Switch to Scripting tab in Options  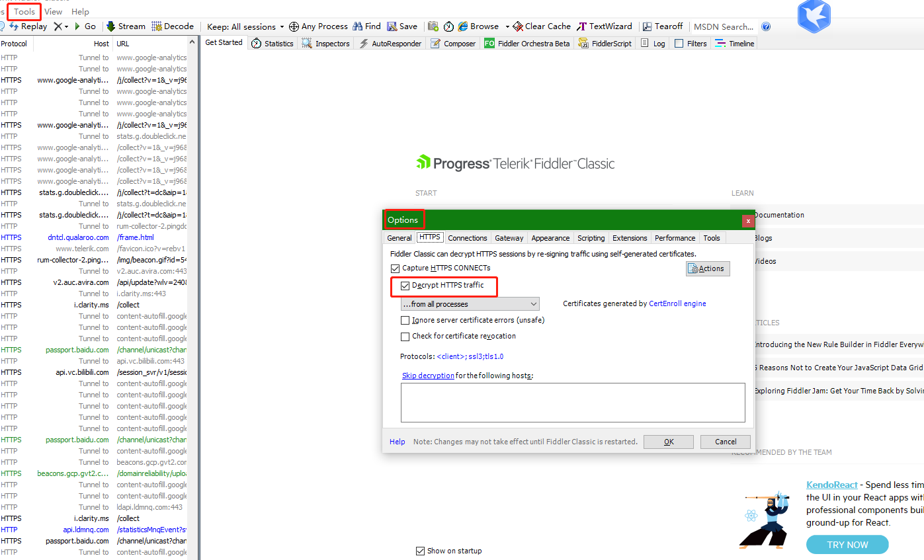[x=591, y=238]
